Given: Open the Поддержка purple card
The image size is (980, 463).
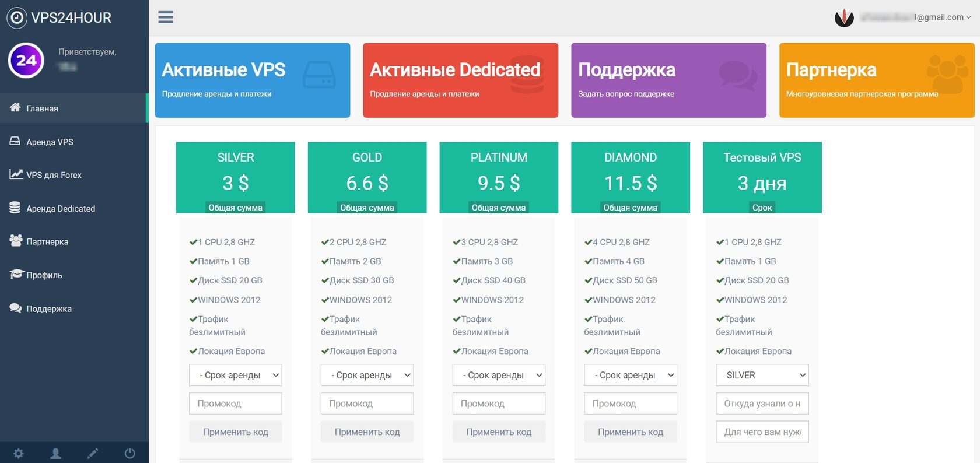Looking at the screenshot, I should [669, 80].
